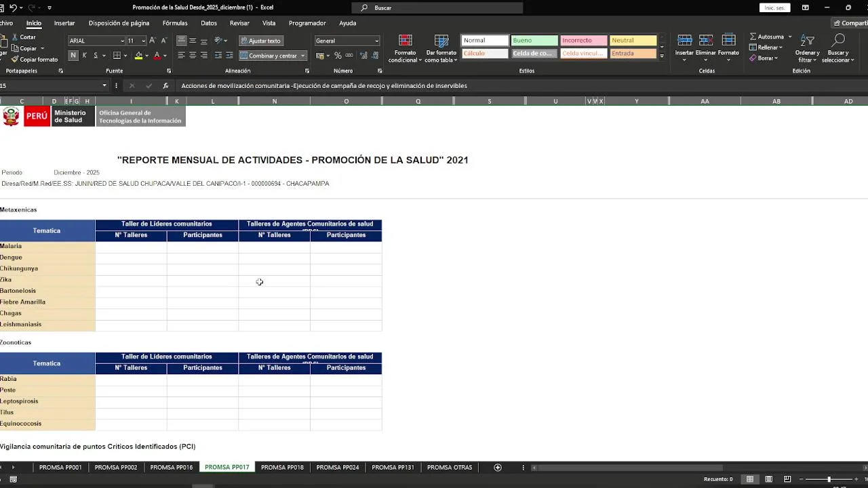Open the borders grid icon
Screen dimensions: 868x488
point(117,56)
